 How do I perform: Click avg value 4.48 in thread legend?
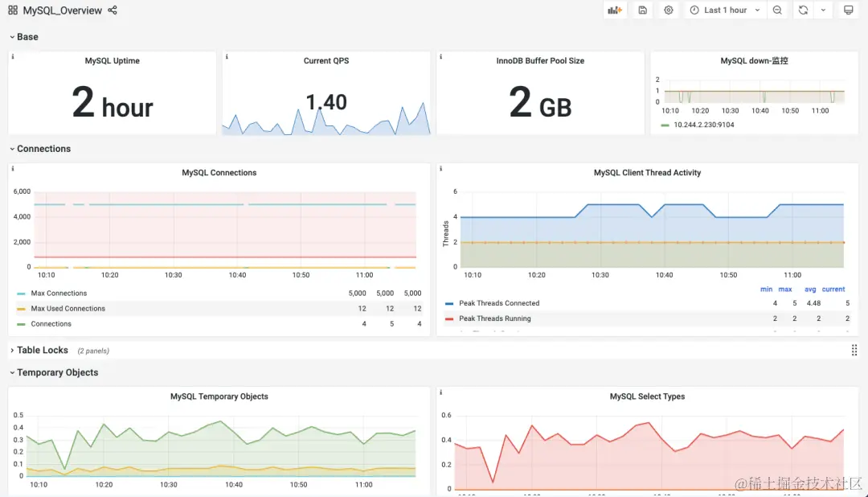click(813, 303)
